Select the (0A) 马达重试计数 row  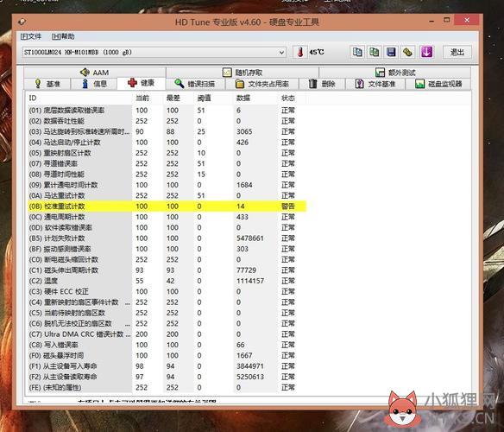[167, 195]
